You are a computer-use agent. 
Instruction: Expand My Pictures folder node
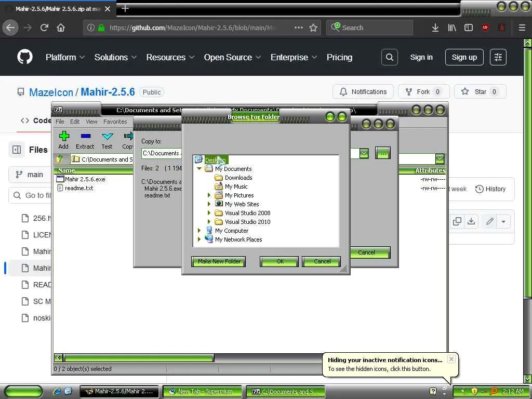click(209, 195)
